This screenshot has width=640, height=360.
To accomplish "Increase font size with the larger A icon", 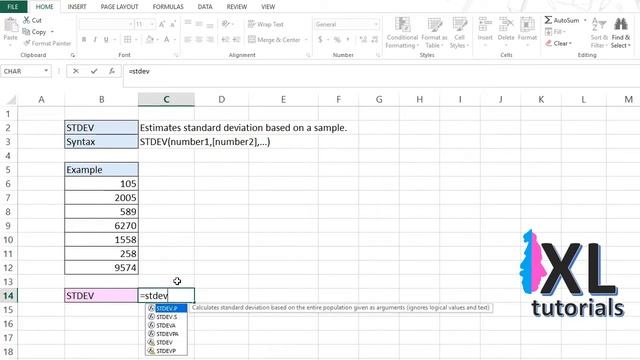I will point(162,24).
